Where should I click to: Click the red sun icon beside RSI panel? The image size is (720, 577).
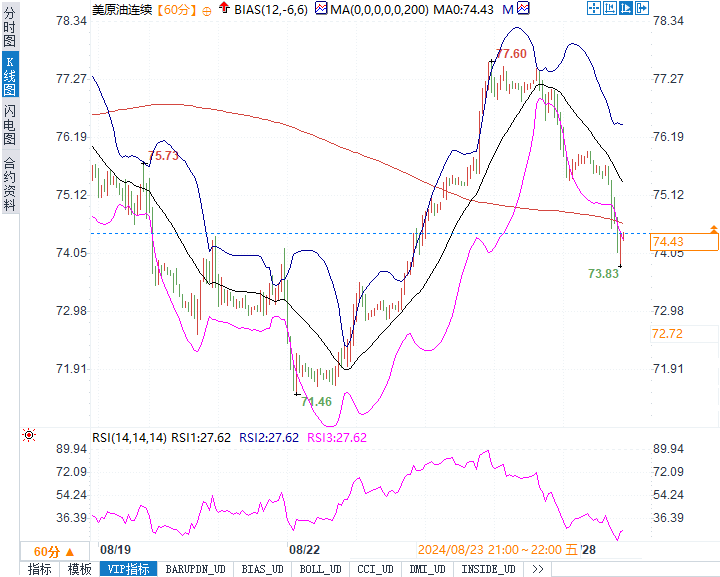tap(29, 435)
